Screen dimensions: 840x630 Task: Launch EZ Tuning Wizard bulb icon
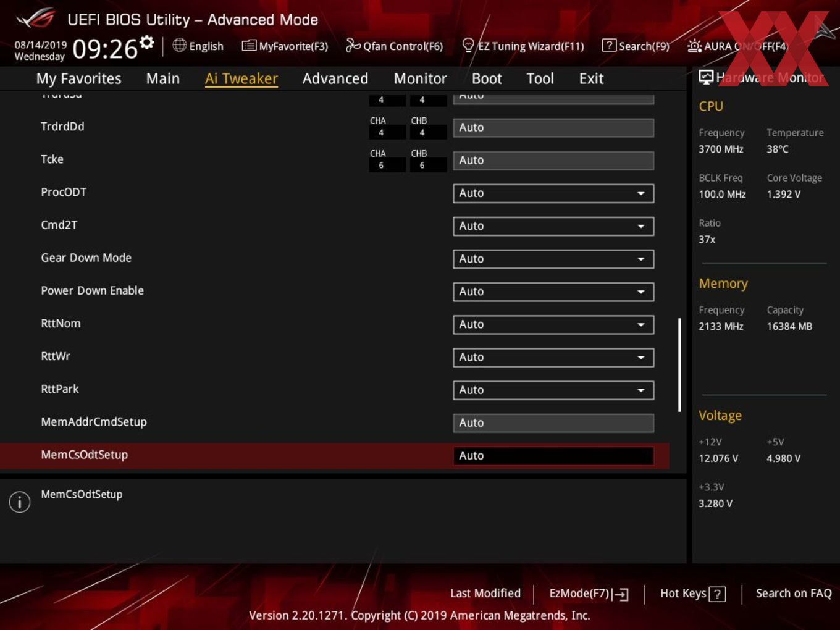point(468,45)
